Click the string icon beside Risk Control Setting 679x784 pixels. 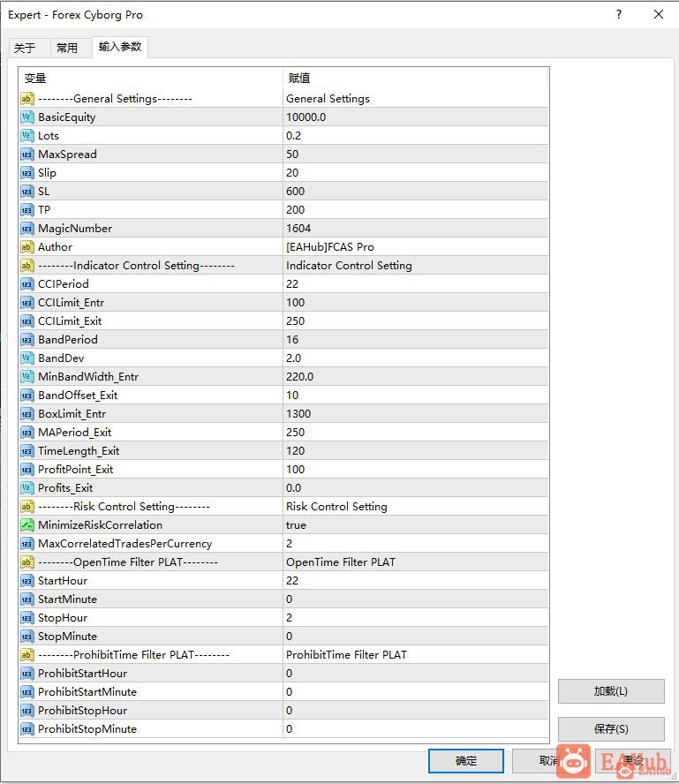[27, 507]
